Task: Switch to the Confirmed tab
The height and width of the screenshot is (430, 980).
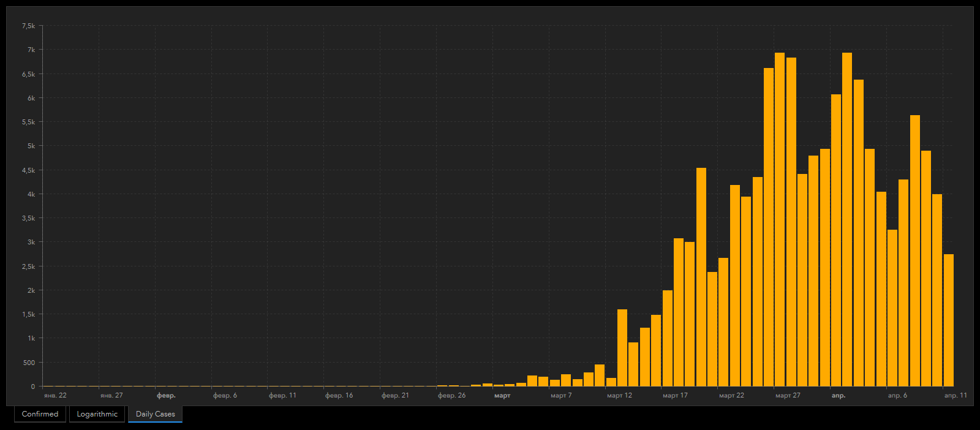Action: pos(40,414)
